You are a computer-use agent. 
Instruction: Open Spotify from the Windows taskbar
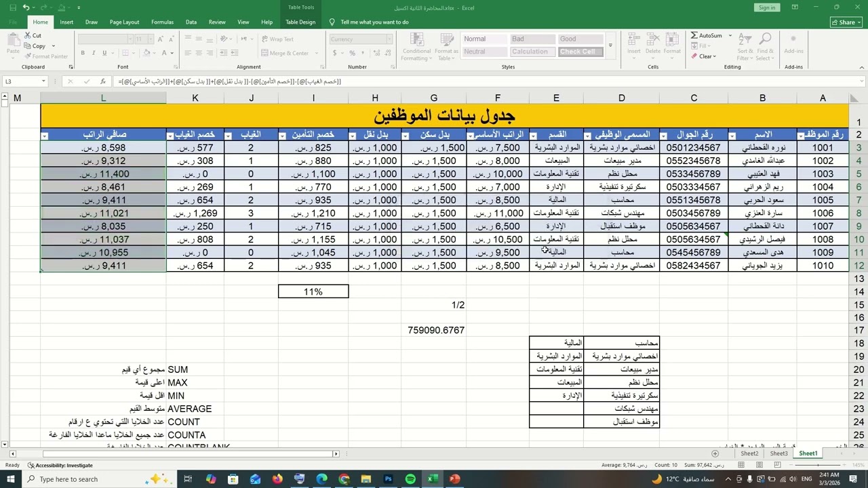410,479
